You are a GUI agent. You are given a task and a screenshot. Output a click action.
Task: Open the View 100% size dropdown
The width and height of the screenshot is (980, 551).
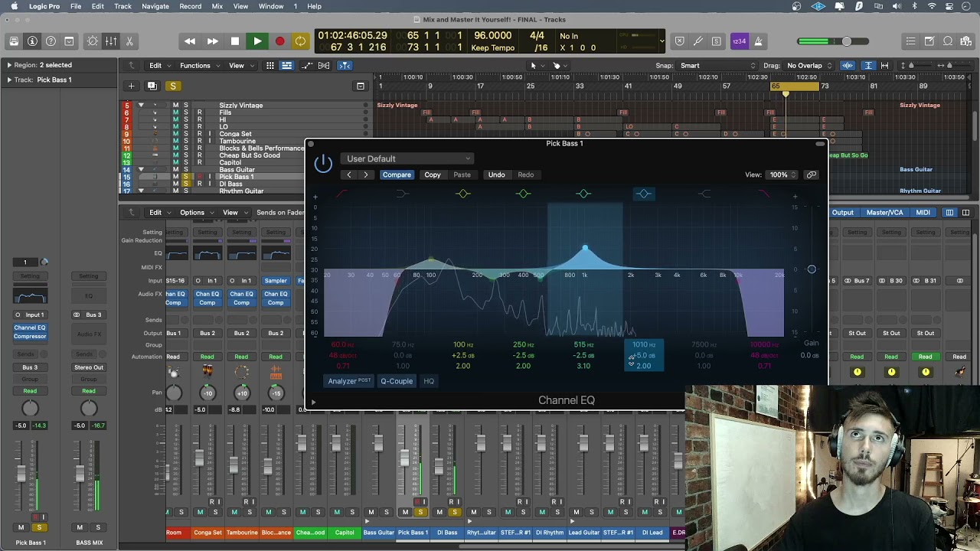[x=782, y=174]
